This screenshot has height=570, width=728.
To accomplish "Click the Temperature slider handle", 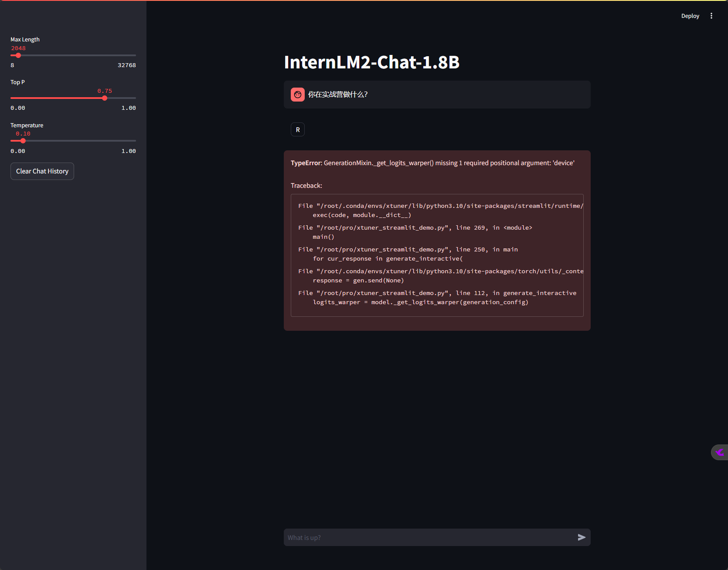I will click(x=23, y=141).
